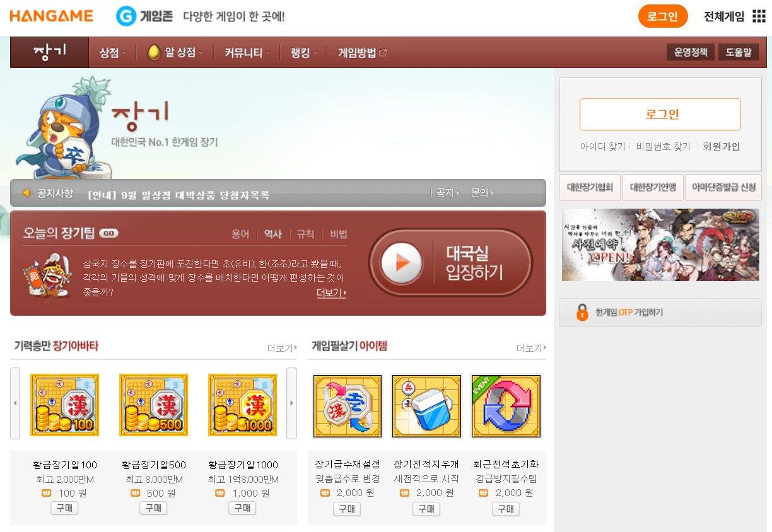Click 구매 under 황금장기알1000

pos(243,508)
